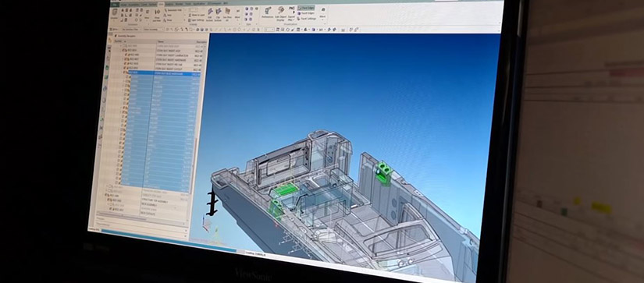Click the Move to Layer command

(197, 15)
